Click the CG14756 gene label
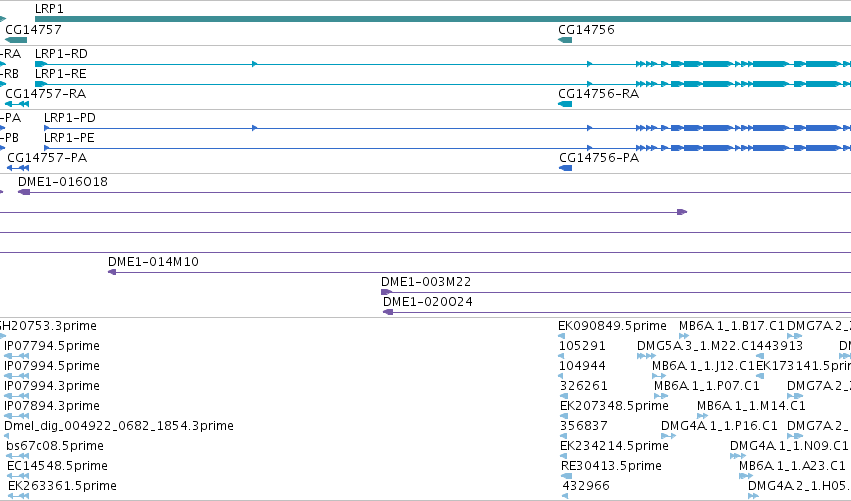Viewport: 851px width, 501px height. (x=586, y=29)
